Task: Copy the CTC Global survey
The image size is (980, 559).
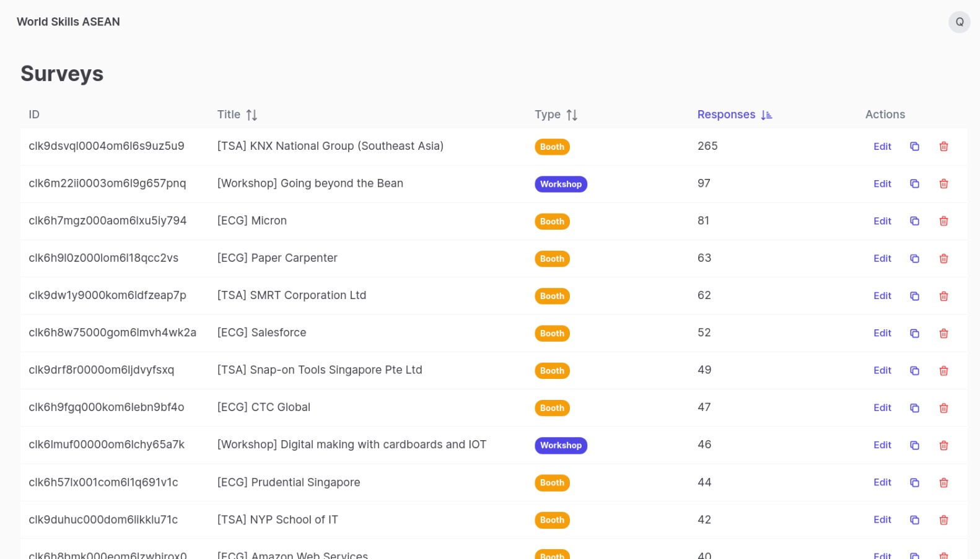Action: [914, 408]
